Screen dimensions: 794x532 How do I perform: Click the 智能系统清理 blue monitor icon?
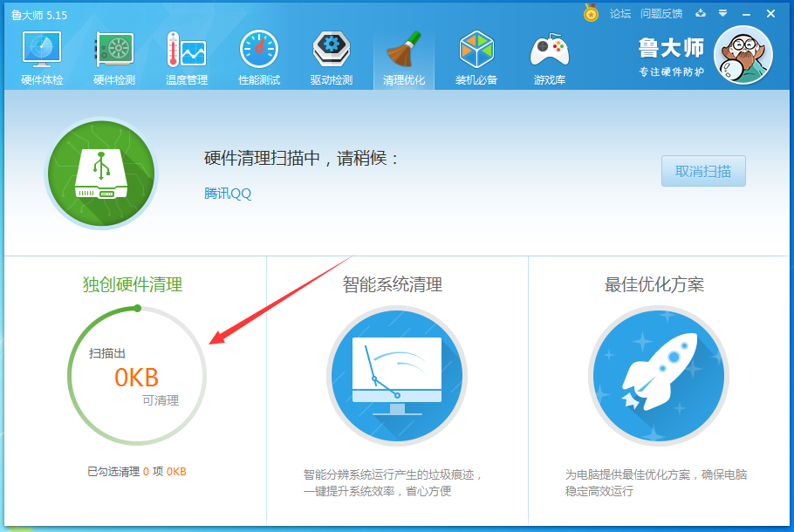tap(397, 375)
